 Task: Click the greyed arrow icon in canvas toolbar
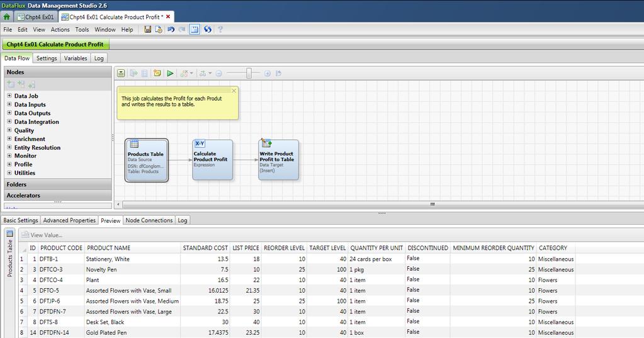(x=133, y=73)
